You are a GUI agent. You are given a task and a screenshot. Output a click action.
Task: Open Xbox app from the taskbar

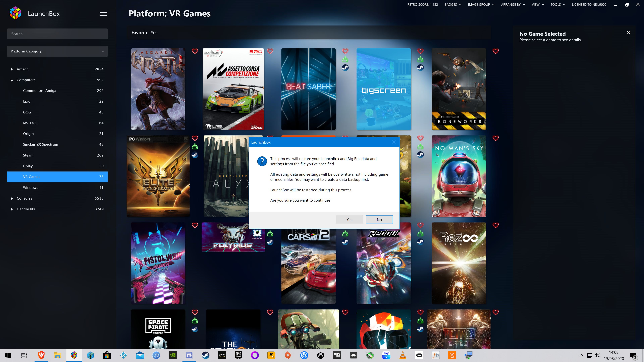tap(320, 355)
